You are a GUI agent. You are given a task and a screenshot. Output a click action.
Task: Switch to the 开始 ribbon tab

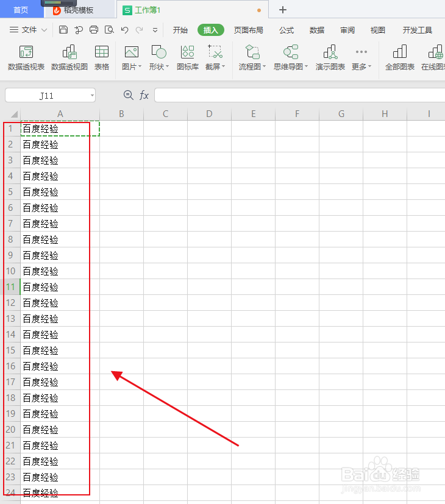[180, 30]
